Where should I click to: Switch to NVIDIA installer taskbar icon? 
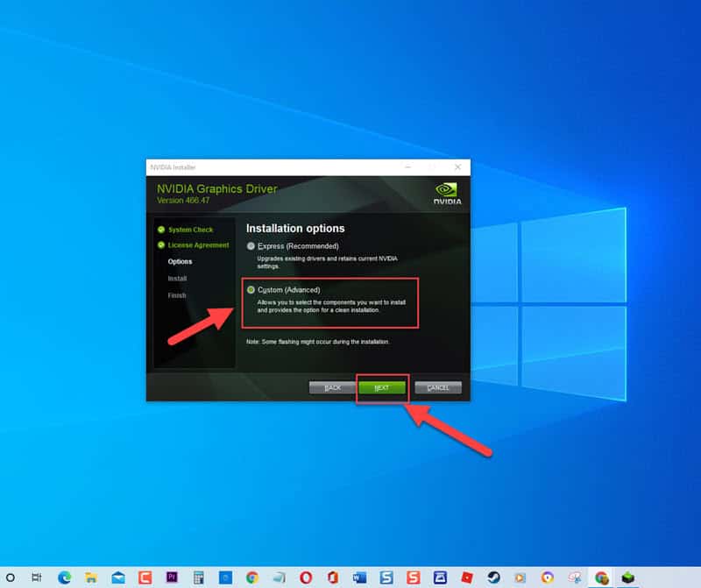[x=628, y=577]
